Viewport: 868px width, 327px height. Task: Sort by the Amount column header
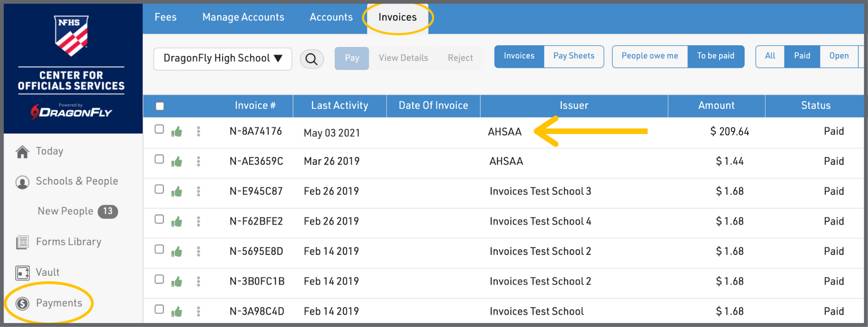[x=716, y=106]
